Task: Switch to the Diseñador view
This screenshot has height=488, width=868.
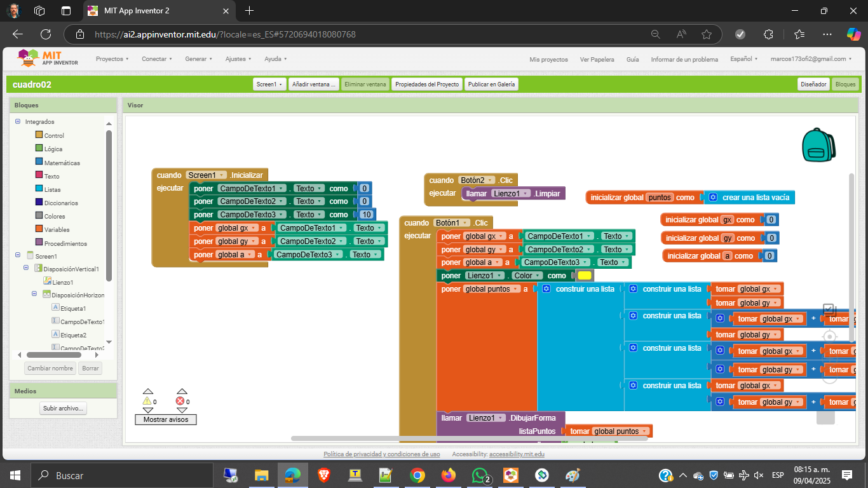Action: (813, 84)
